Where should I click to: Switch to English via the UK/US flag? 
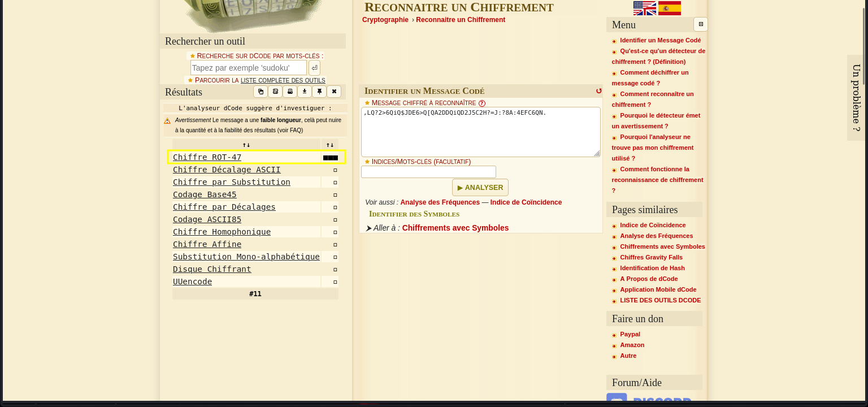[x=644, y=8]
